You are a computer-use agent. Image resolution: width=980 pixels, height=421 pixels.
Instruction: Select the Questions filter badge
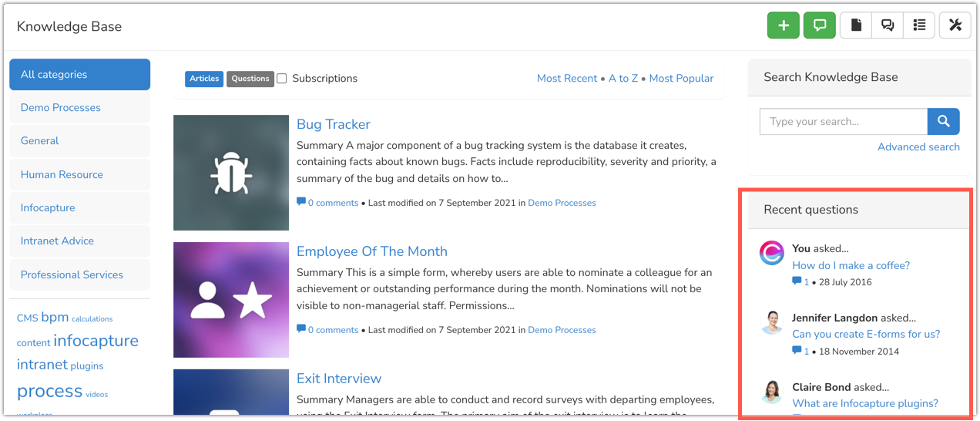pyautogui.click(x=250, y=79)
